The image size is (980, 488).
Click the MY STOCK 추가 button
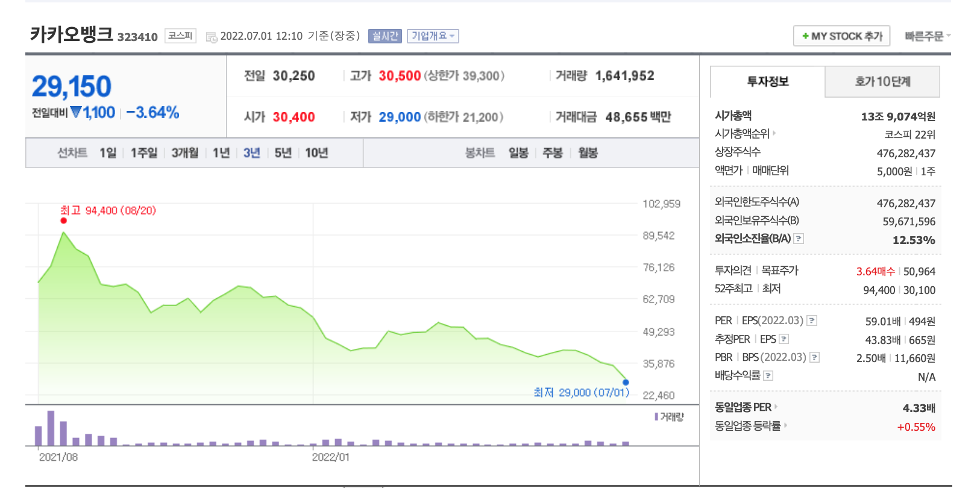[841, 36]
